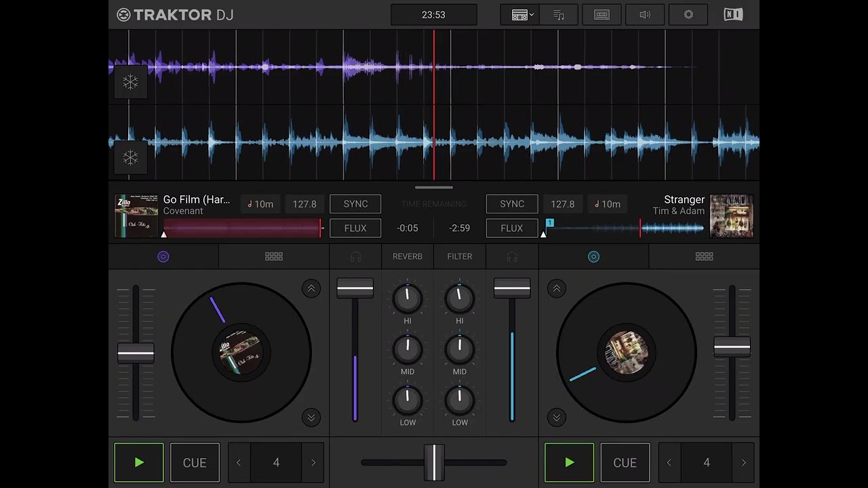Increase left deck loop size arrow
This screenshot has width=868, height=488.
click(x=313, y=462)
